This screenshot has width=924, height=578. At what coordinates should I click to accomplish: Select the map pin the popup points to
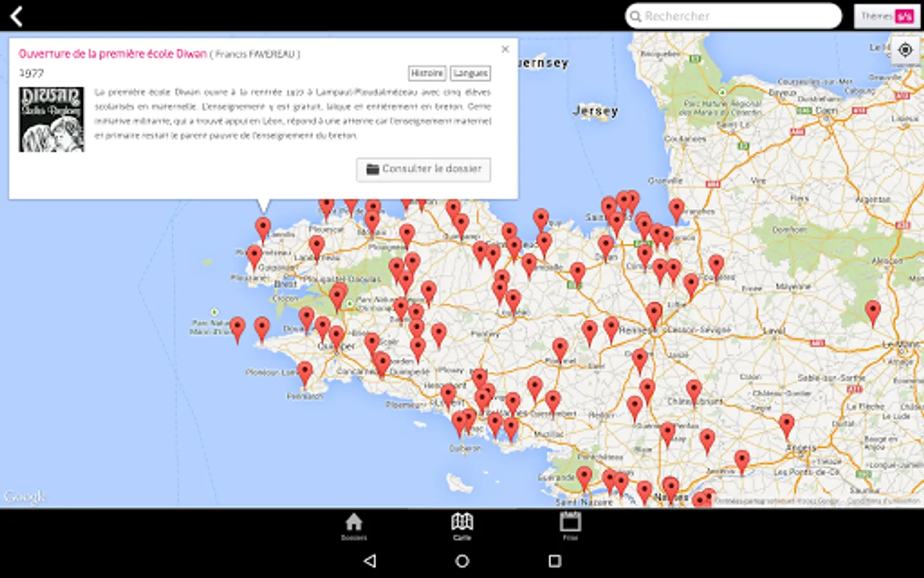coord(262,231)
